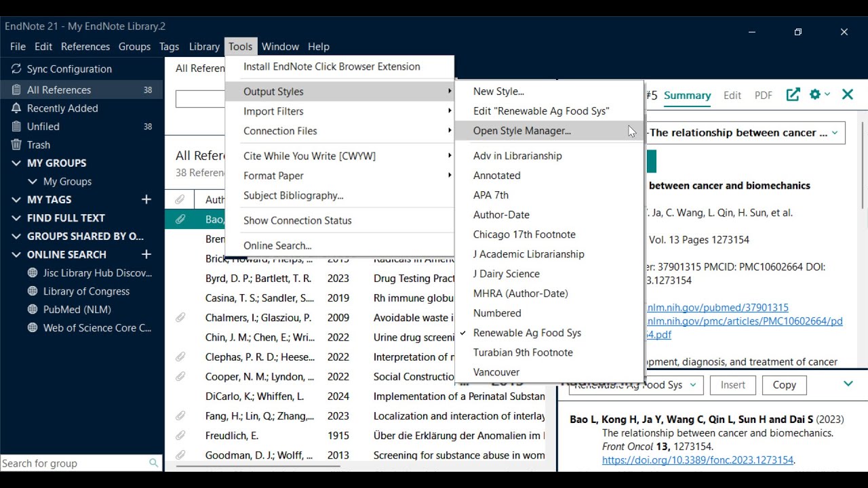Click the Recently Added bell icon
The image size is (868, 488).
pos(16,108)
